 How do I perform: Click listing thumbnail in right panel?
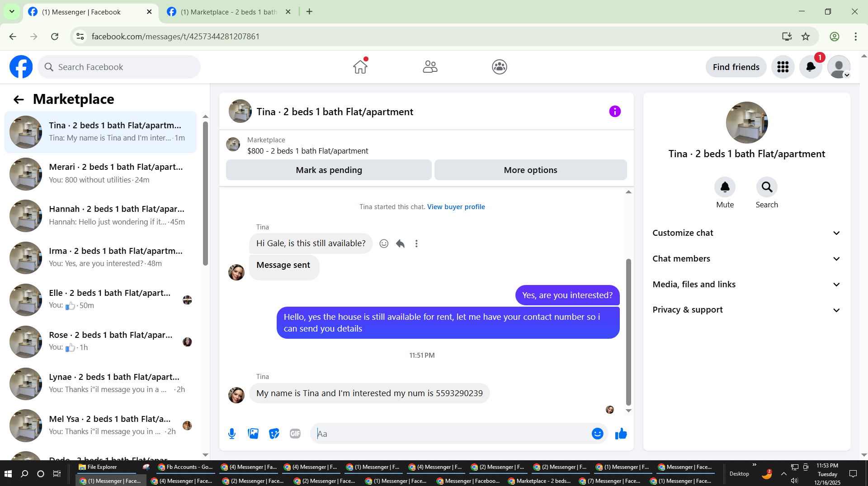(x=747, y=123)
